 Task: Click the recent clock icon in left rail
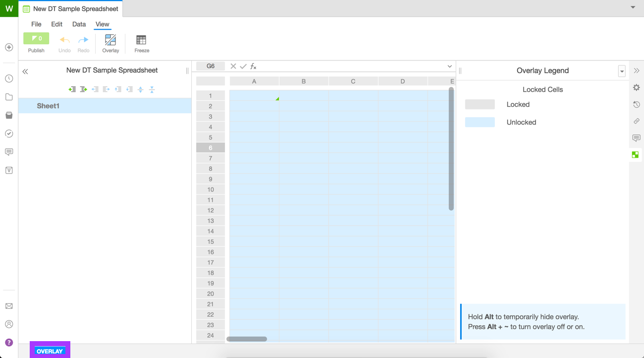tap(9, 79)
